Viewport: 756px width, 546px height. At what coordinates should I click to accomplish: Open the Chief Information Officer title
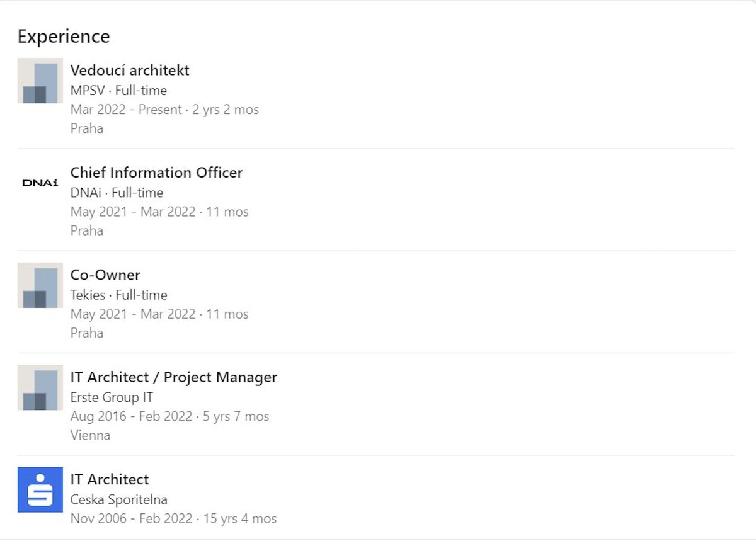(x=156, y=173)
